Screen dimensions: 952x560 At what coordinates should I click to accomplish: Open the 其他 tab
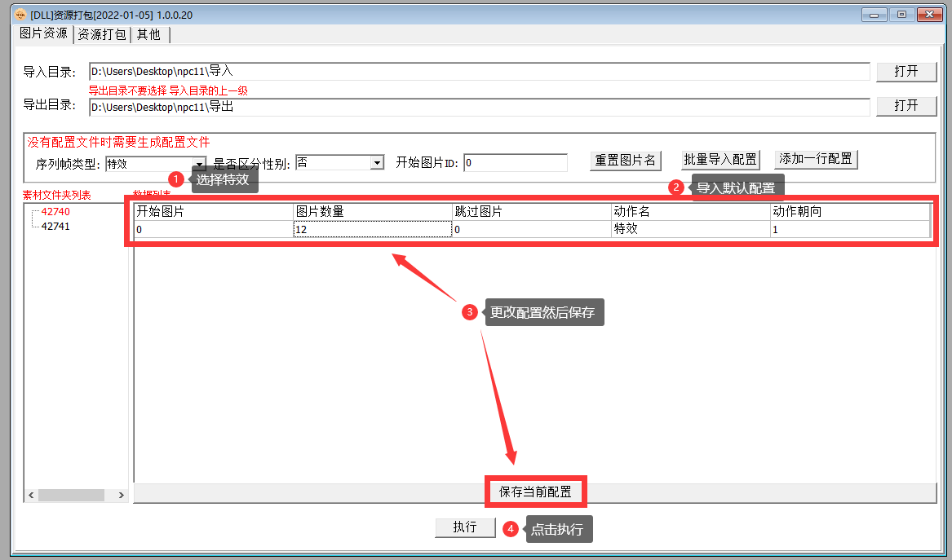pyautogui.click(x=148, y=34)
